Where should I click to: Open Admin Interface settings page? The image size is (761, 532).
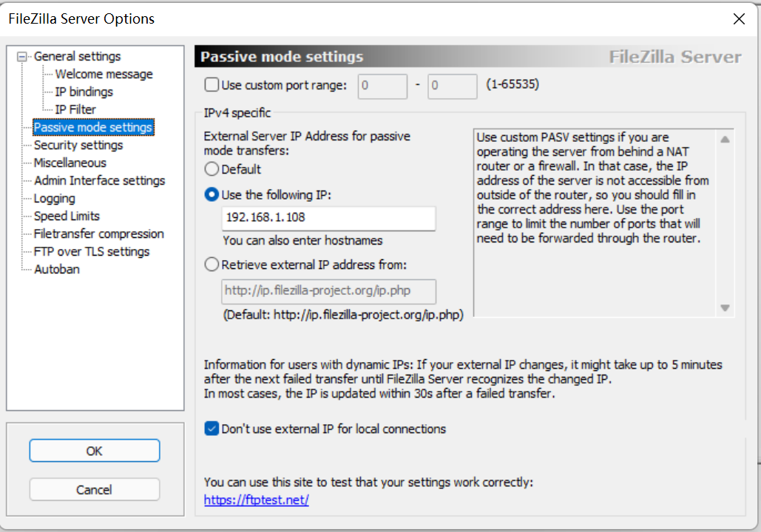click(x=100, y=180)
